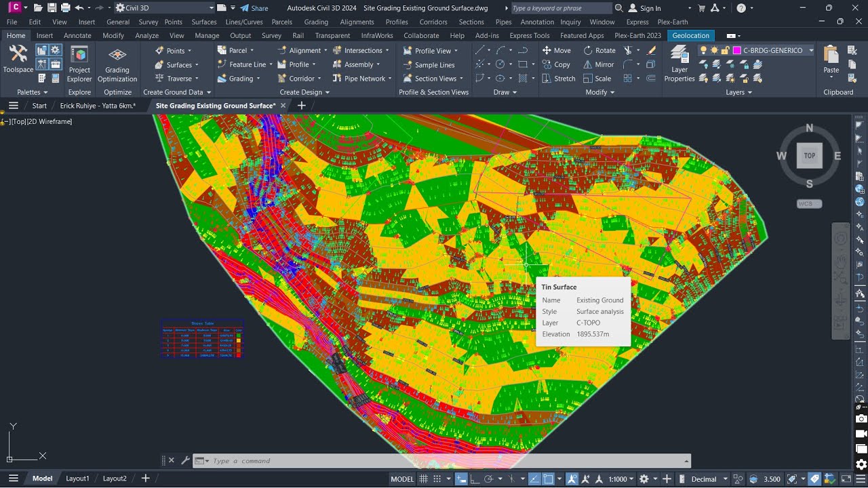
Task: Open Layer Properties manager
Action: tap(679, 64)
